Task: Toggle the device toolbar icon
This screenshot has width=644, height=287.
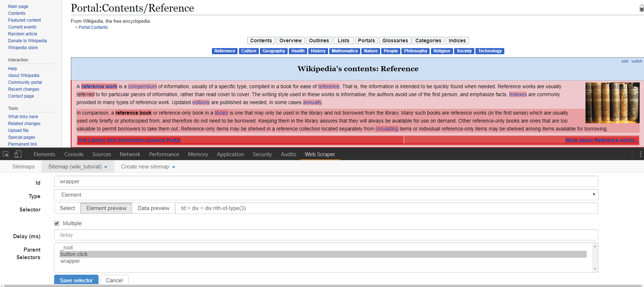Action: coord(18,154)
